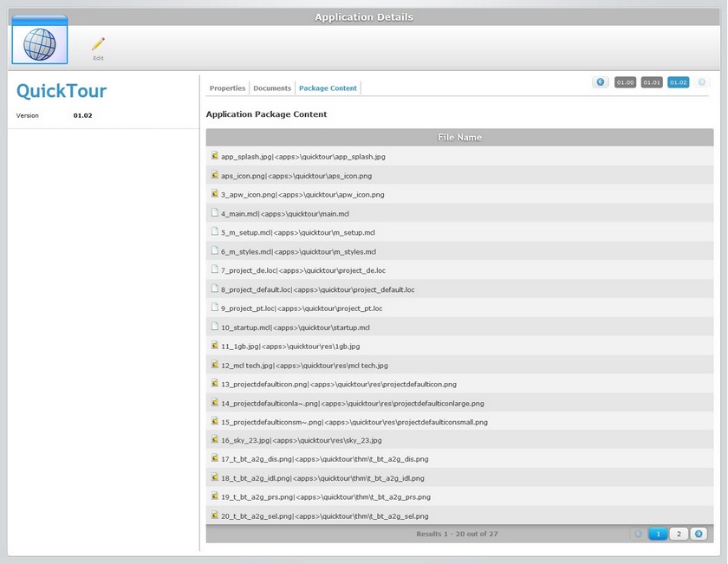Click image icon for 13_projectdefaulticon.png
The width and height of the screenshot is (728, 564).
click(x=215, y=383)
